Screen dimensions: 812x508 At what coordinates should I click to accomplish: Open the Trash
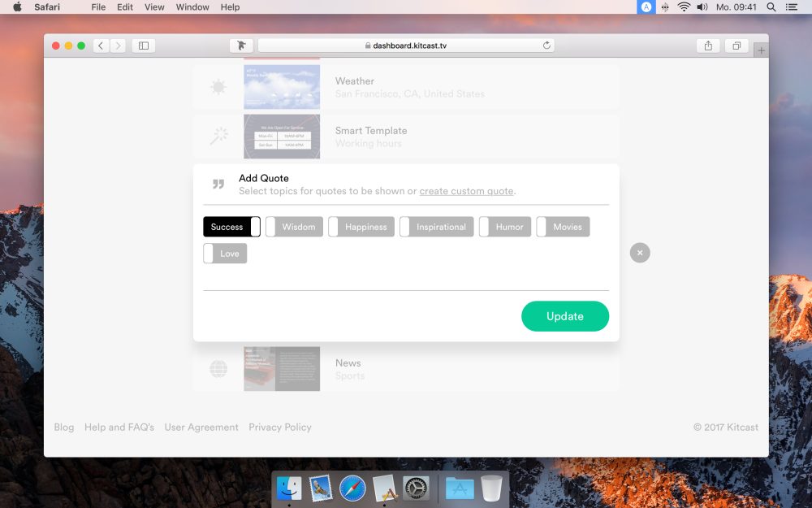tap(491, 488)
